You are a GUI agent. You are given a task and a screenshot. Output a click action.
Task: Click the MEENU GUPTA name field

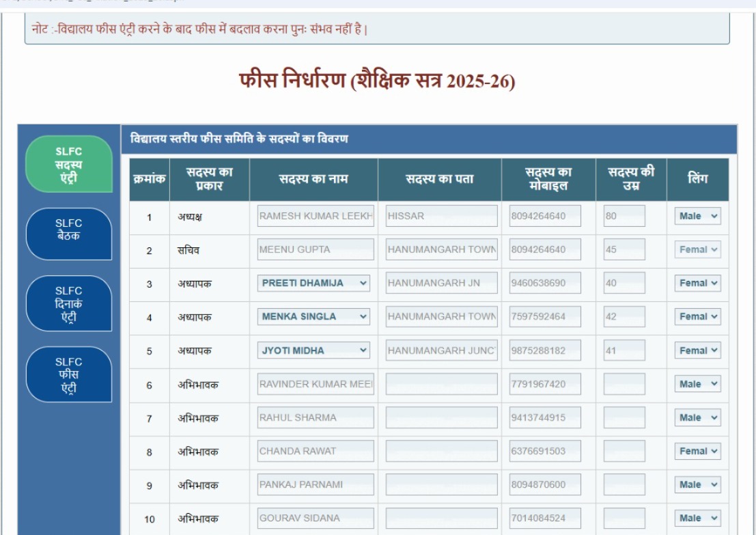click(316, 249)
